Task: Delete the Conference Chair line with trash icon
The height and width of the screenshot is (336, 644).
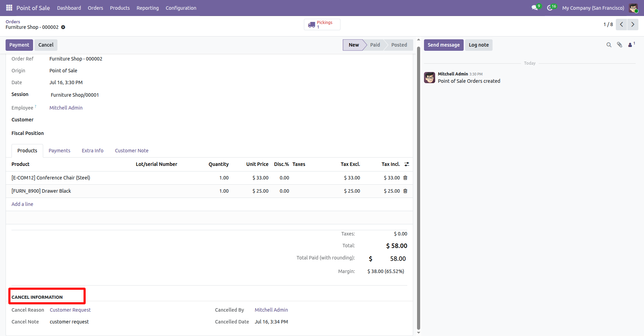Action: pos(405,178)
